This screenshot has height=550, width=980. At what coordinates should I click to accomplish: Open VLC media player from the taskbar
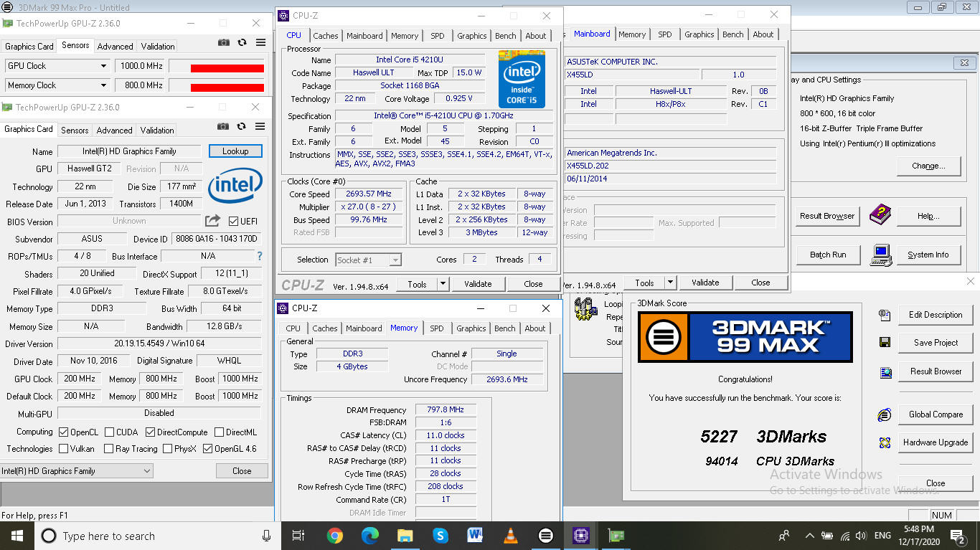click(511, 536)
